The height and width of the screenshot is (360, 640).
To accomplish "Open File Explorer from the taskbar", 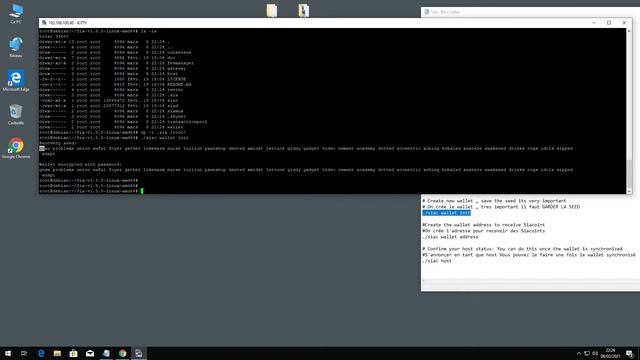I will point(57,353).
